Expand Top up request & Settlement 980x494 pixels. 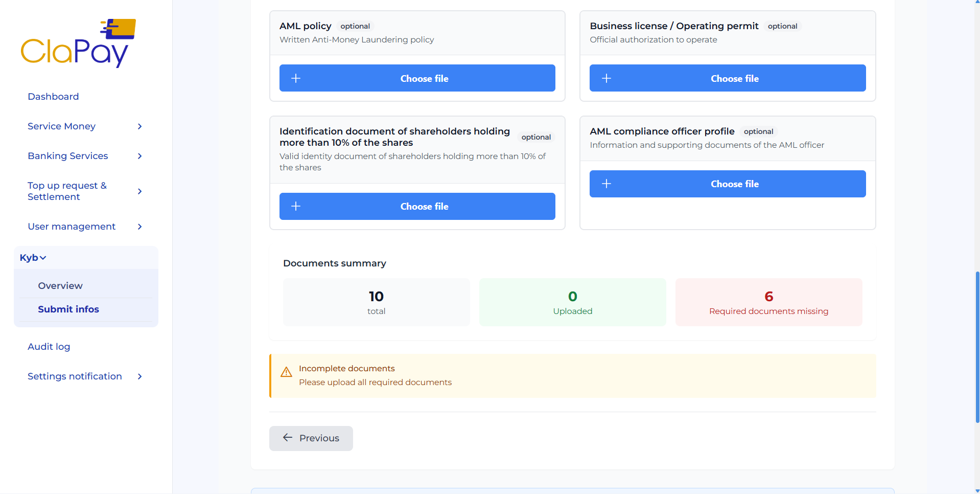click(x=139, y=191)
